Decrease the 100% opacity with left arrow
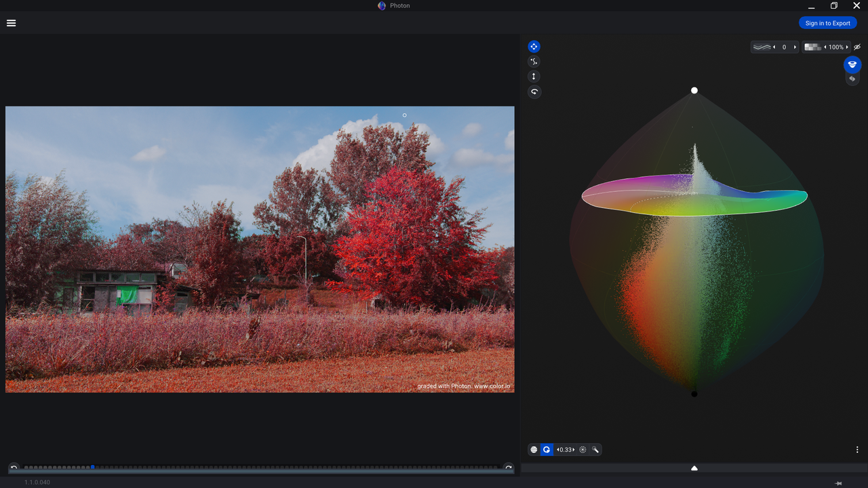Screen dimensions: 868x488 pos(825,47)
